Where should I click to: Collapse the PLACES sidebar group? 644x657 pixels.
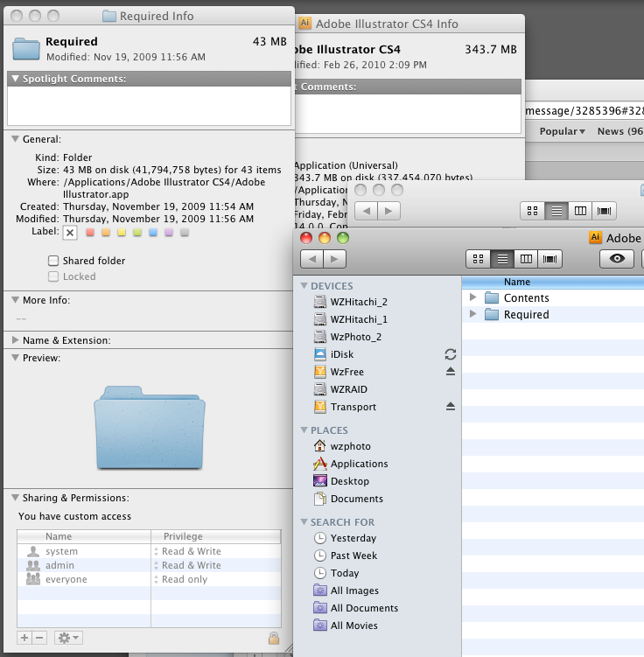click(304, 430)
